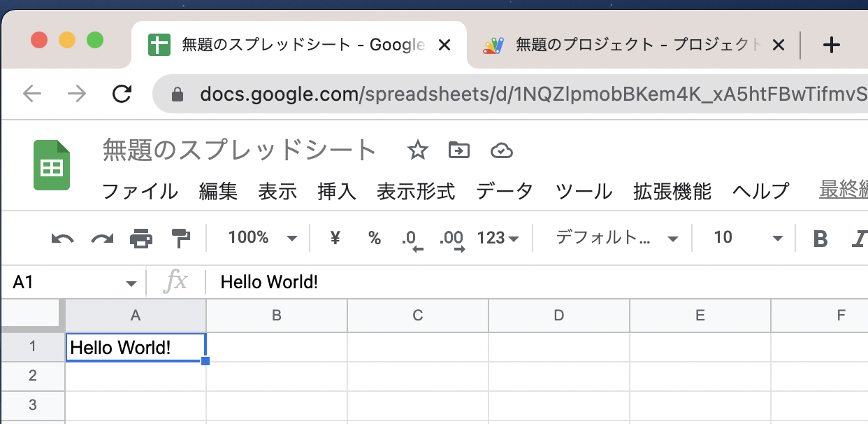This screenshot has width=868, height=424.
Task: Move spreadsheet using folder icon
Action: point(459,150)
